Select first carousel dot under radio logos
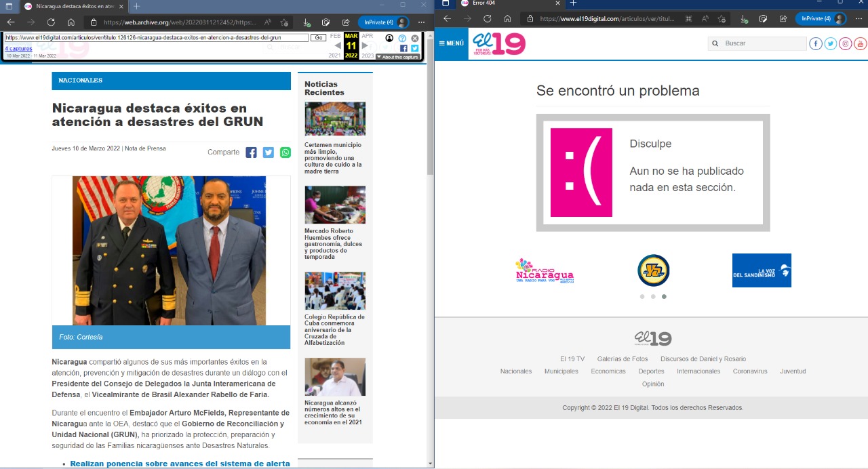 coord(642,296)
